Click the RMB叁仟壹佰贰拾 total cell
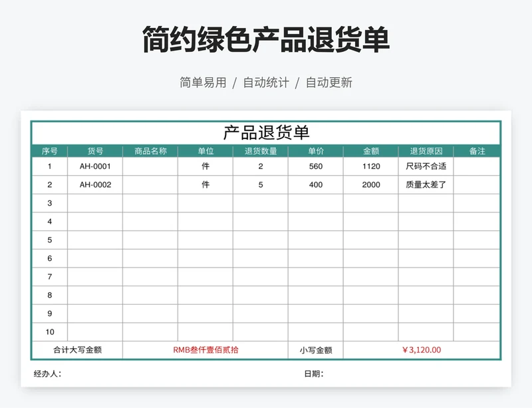The image size is (532, 408). tap(205, 350)
